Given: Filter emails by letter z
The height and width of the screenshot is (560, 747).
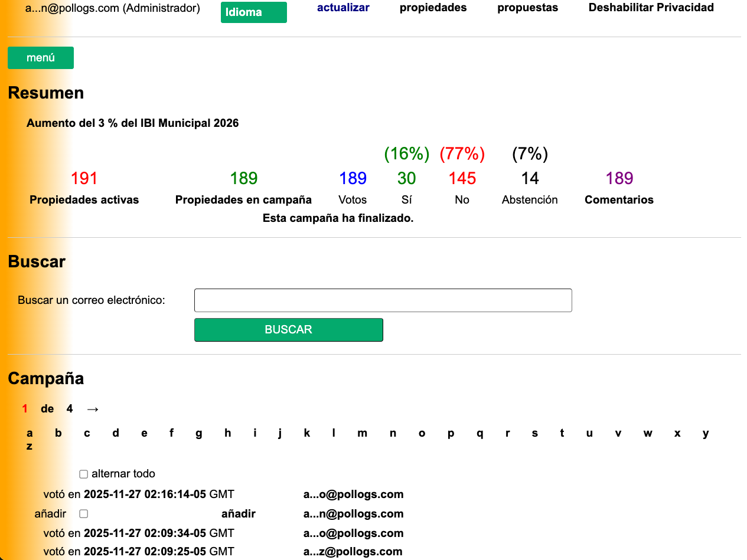Looking at the screenshot, I should (x=29, y=446).
